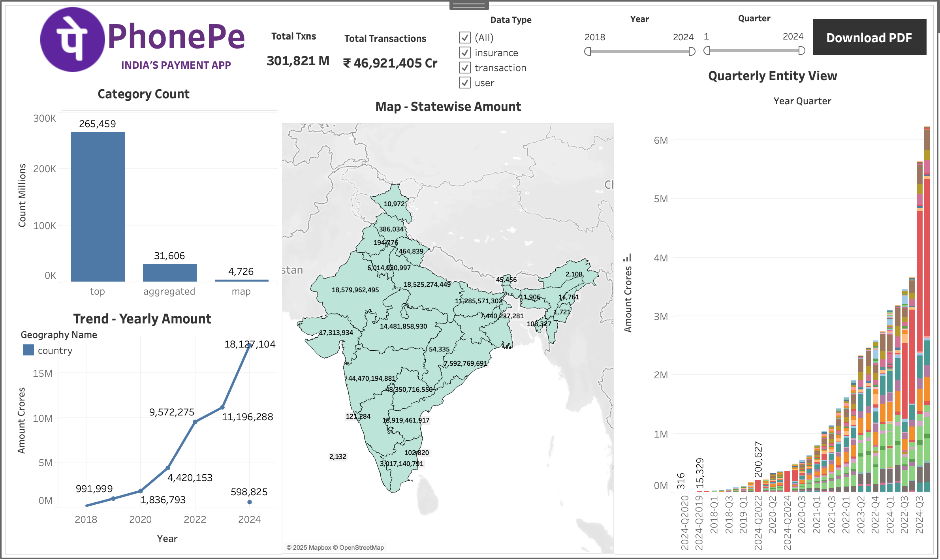
Task: Click the 11,196,288 trend label
Action: tap(247, 417)
